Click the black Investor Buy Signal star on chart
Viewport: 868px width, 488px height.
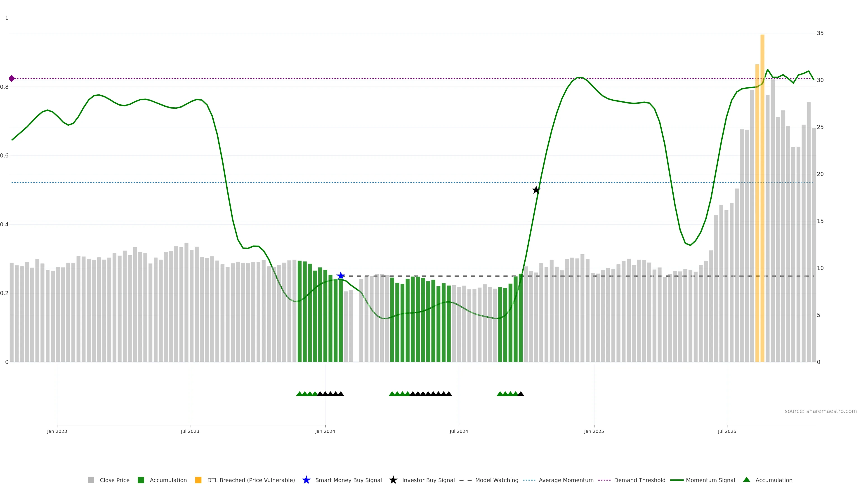click(536, 190)
